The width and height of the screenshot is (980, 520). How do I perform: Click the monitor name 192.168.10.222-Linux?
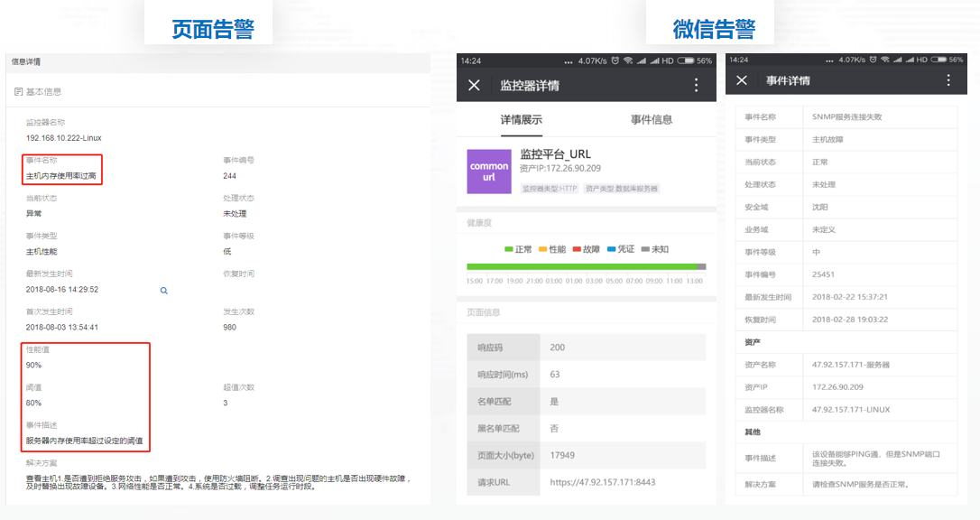64,138
